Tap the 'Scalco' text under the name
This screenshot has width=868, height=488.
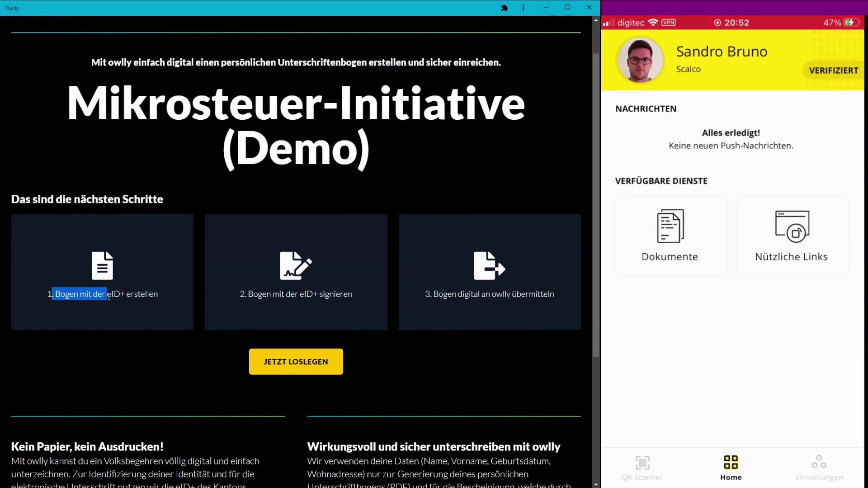[689, 69]
